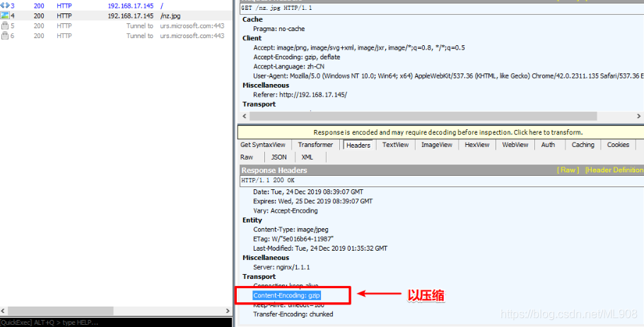644x327 pixels.
Task: Open the Transformer tab
Action: pos(315,145)
